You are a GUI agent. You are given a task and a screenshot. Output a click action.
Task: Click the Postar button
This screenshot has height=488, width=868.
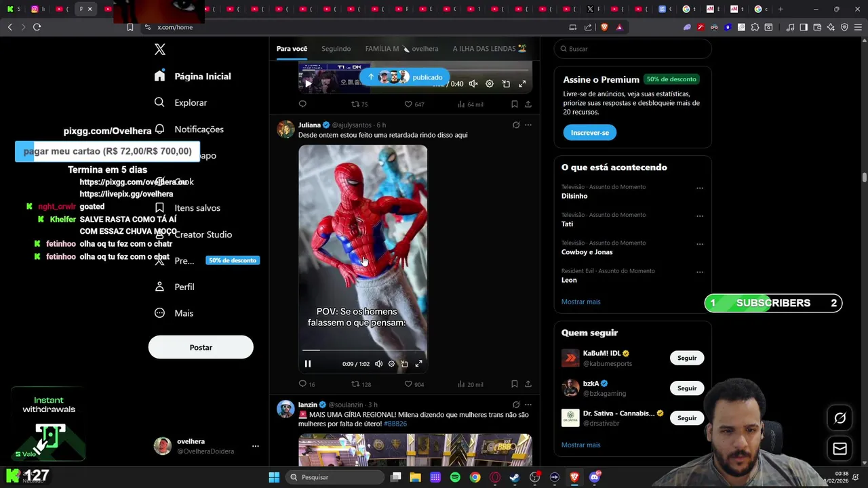coord(201,347)
